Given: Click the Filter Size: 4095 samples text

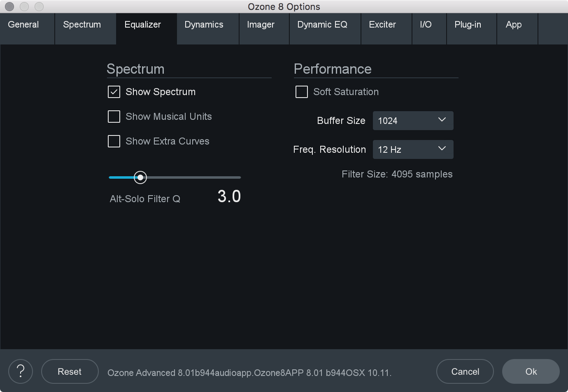Looking at the screenshot, I should click(397, 174).
